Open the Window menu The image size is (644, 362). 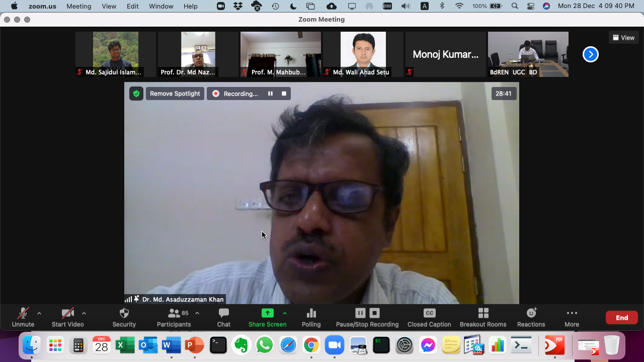pos(161,6)
